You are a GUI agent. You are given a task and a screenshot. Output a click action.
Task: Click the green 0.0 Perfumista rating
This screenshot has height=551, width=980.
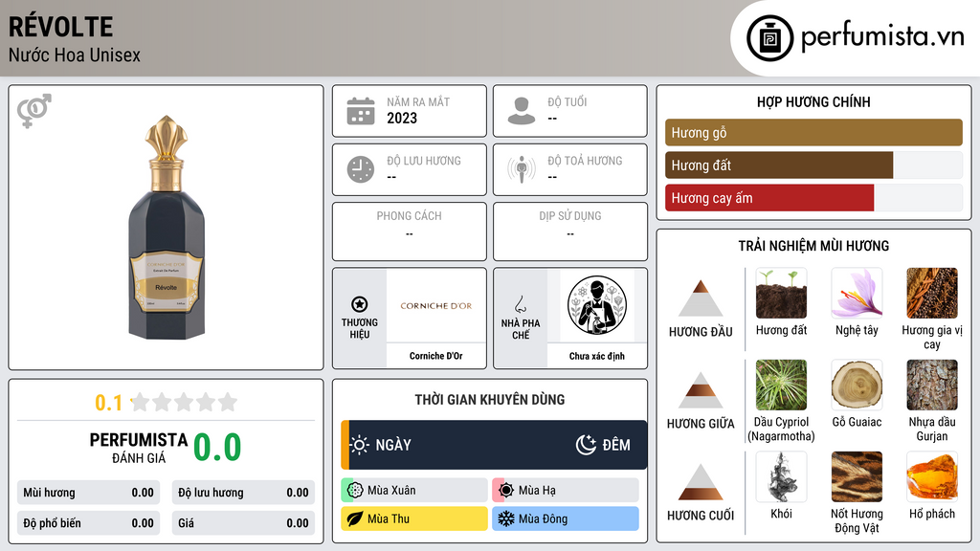point(217,447)
